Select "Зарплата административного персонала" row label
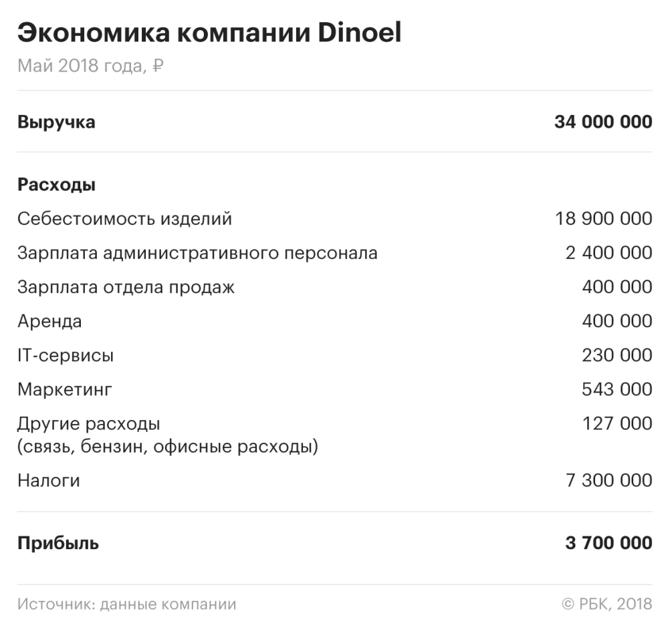This screenshot has width=672, height=626. point(197,253)
